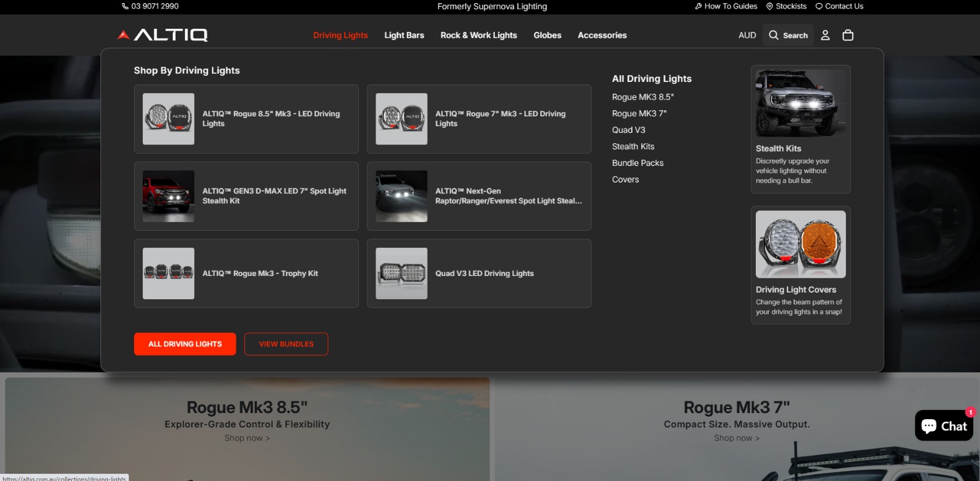This screenshot has height=481, width=980.
Task: Open the Quad V3 link
Action: [628, 130]
